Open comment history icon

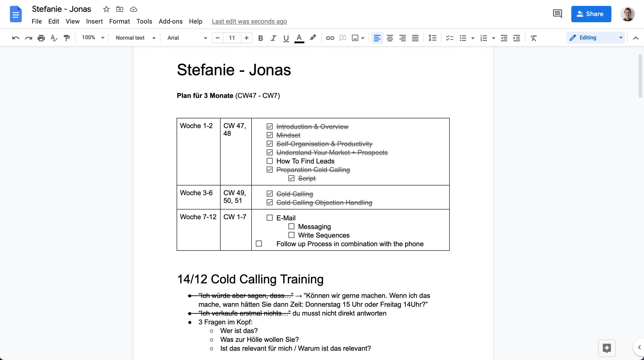[557, 14]
